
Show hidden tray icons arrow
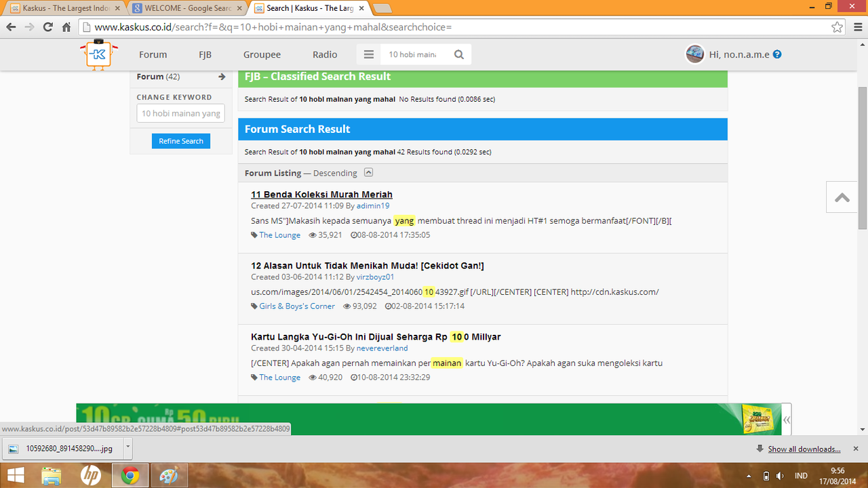pos(748,476)
